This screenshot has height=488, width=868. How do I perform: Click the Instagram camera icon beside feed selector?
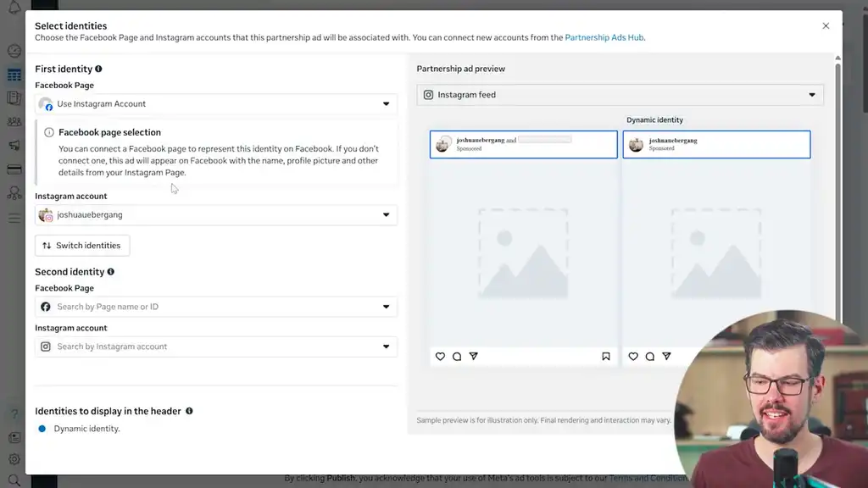pyautogui.click(x=428, y=95)
